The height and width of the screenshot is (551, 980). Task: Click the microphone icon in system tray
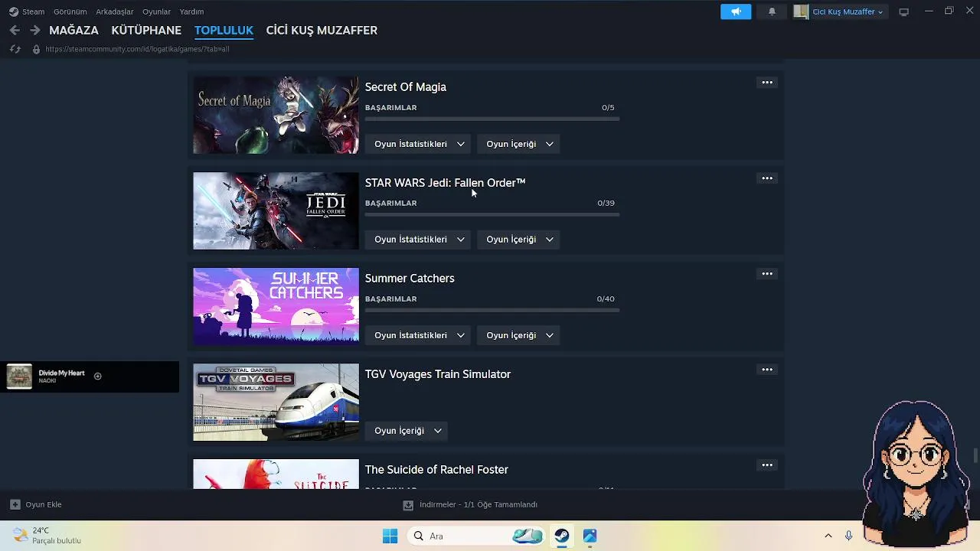point(848,536)
